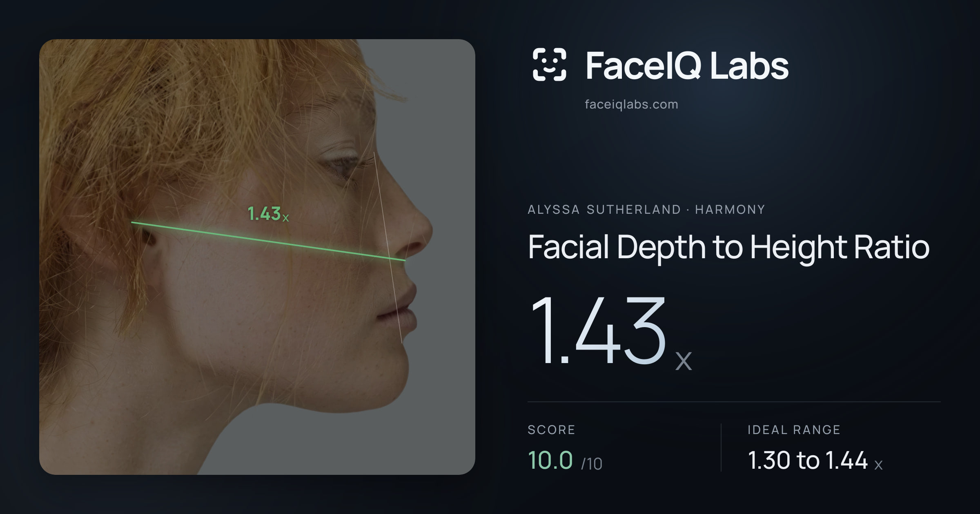
Task: Click the SCORE label
Action: tap(551, 430)
